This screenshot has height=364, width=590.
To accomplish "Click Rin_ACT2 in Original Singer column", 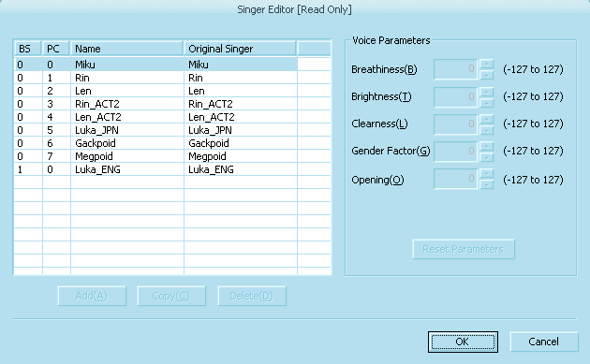I will [211, 104].
